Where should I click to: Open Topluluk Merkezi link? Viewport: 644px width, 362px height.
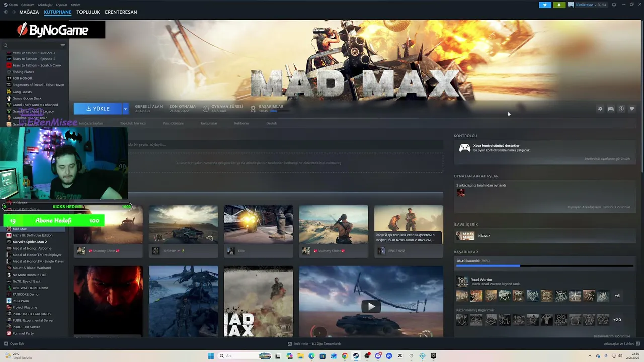coord(133,124)
